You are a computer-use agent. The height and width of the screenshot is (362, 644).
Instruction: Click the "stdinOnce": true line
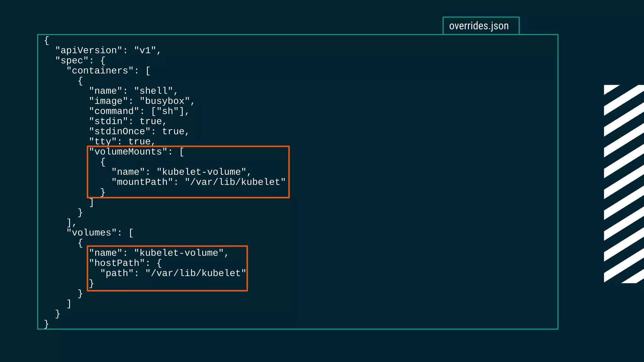click(139, 131)
